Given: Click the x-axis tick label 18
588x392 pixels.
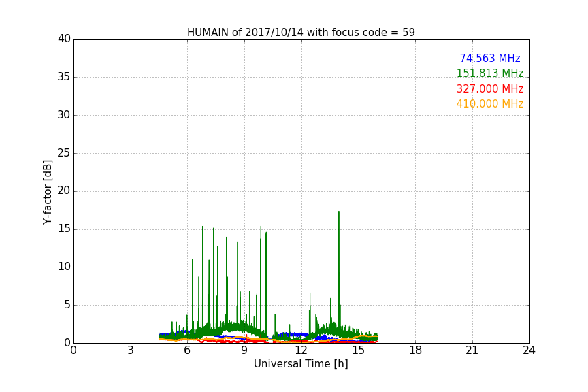Looking at the screenshot, I should point(416,350).
